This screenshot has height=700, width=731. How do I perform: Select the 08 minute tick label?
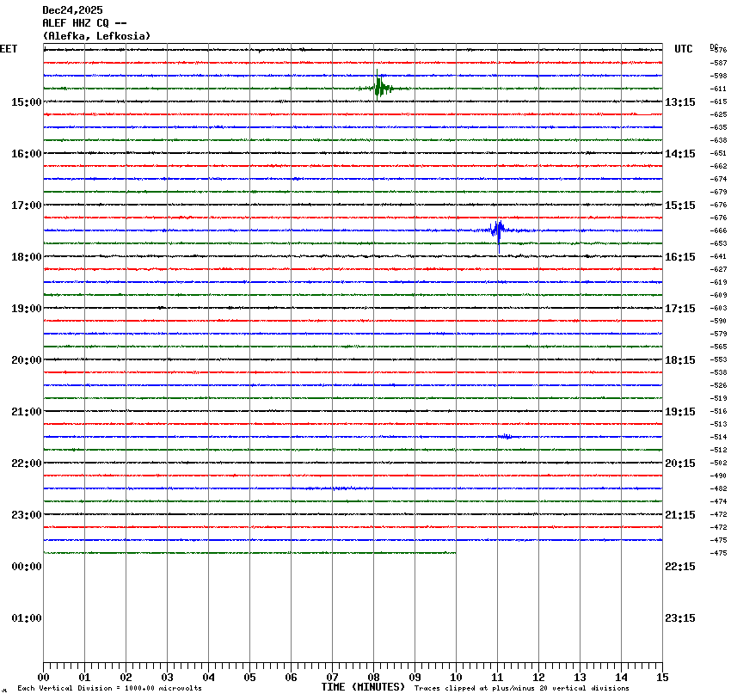click(373, 678)
